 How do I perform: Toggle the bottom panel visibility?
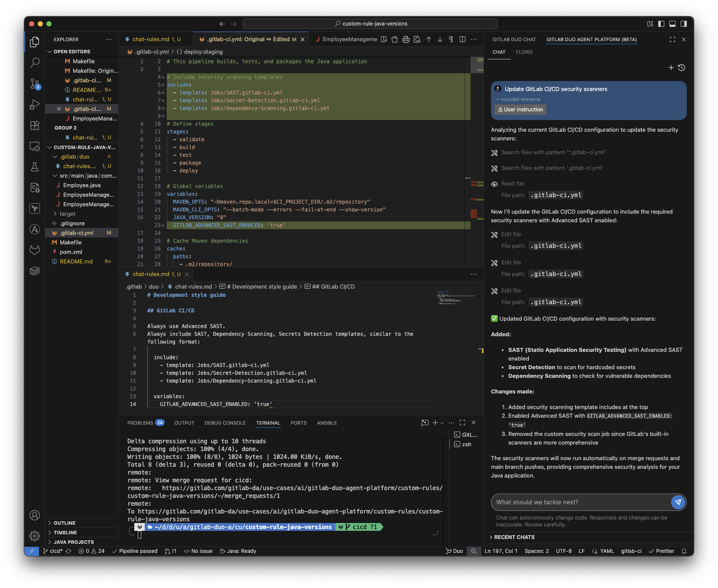[672, 24]
